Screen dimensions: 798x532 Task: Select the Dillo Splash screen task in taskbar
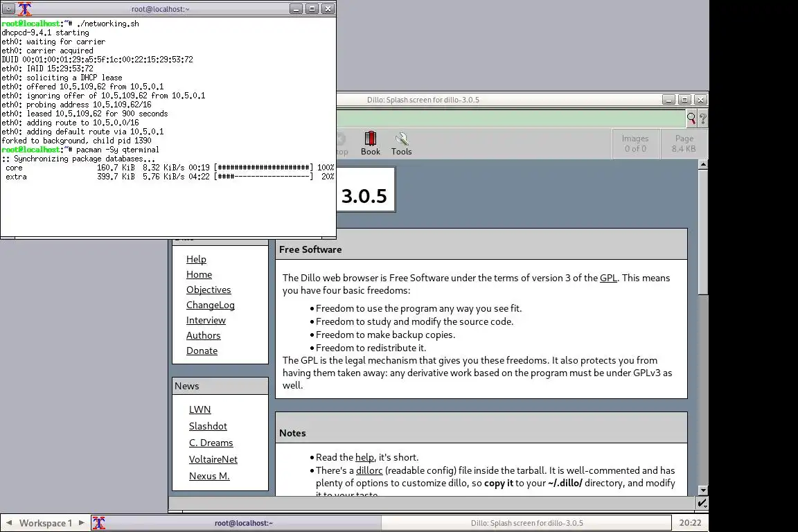pyautogui.click(x=526, y=523)
